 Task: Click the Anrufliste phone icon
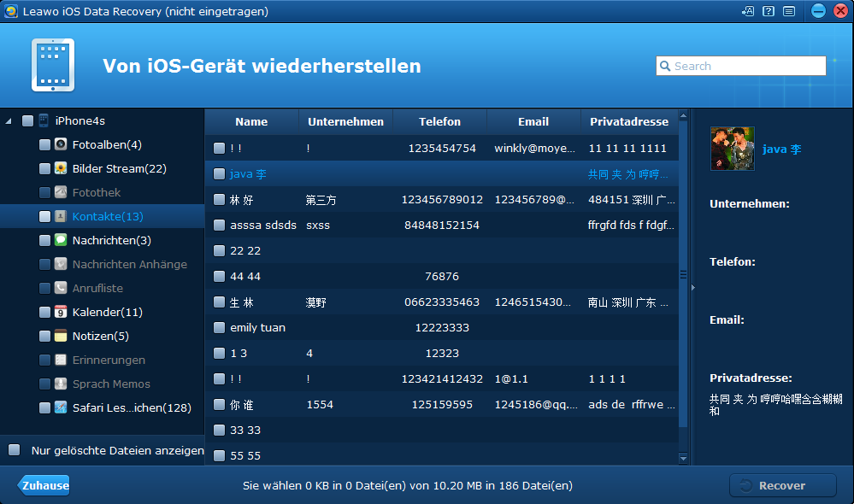click(61, 288)
